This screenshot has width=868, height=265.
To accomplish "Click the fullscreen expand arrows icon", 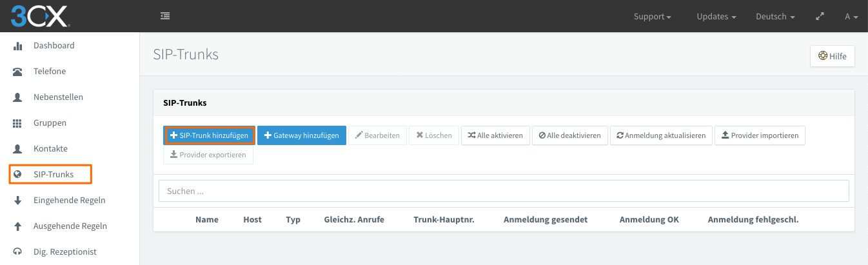I will pos(820,17).
